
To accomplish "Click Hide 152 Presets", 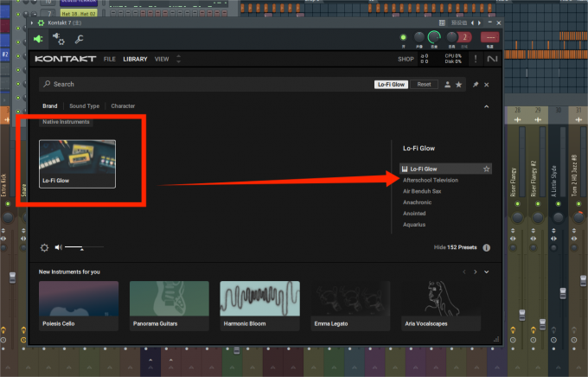I will pyautogui.click(x=455, y=247).
